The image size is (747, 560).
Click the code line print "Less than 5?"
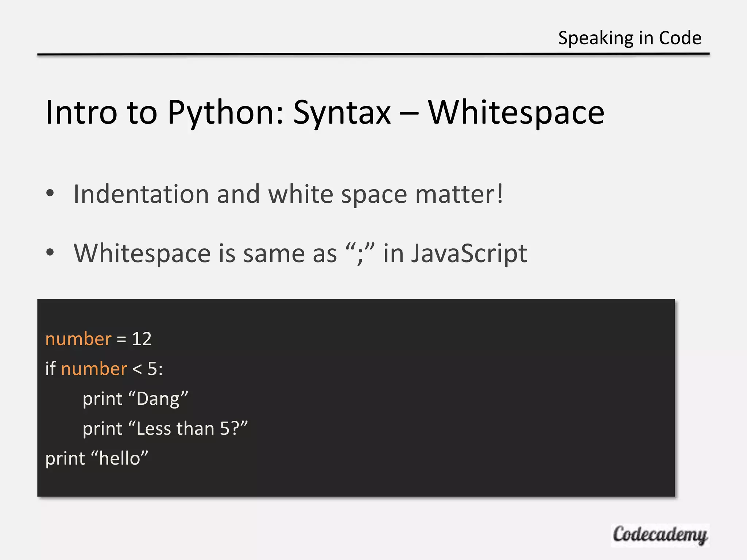click(x=165, y=429)
